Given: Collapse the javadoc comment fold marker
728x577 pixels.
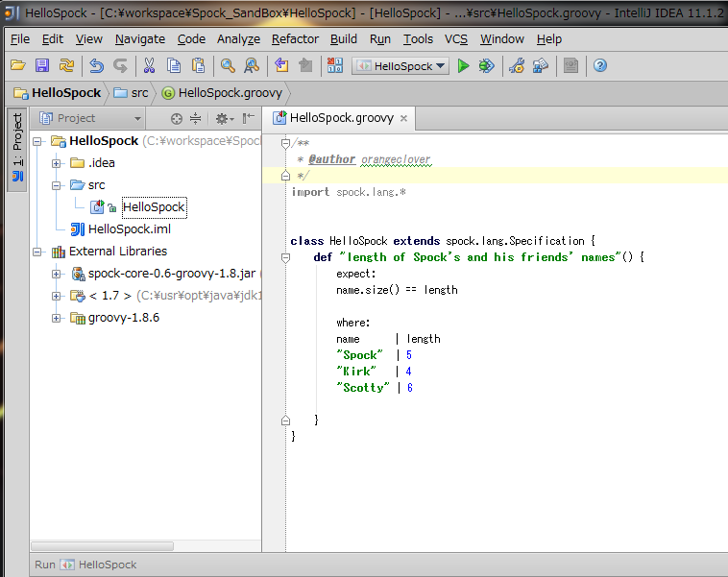Looking at the screenshot, I should tap(285, 143).
